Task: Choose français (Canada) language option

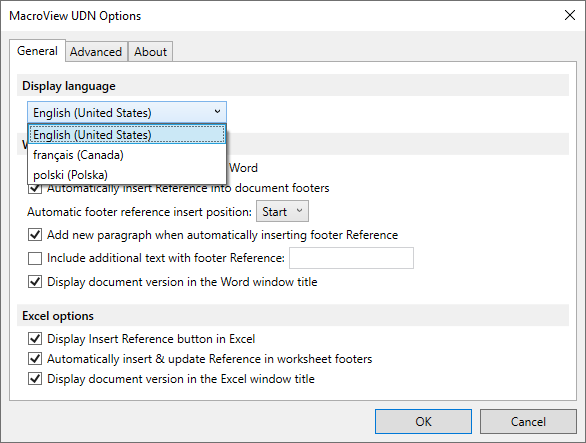Action: point(127,155)
